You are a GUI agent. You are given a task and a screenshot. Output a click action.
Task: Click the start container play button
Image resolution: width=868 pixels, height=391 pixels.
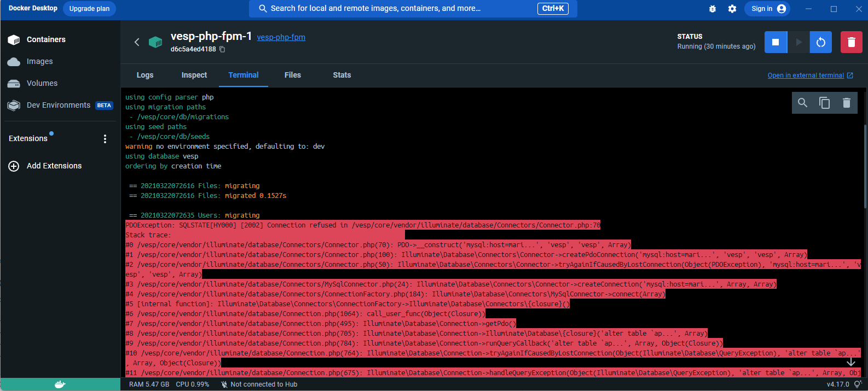tap(798, 42)
